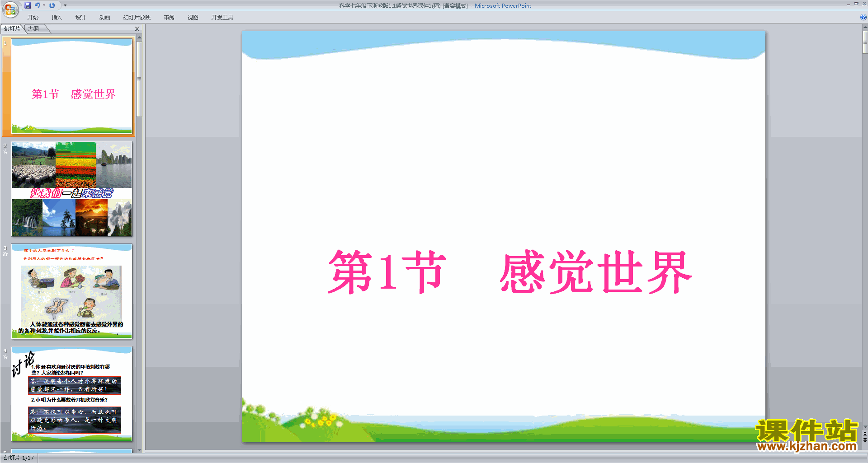Click animation star icon beside slide 4
868x463 pixels.
click(x=5, y=357)
